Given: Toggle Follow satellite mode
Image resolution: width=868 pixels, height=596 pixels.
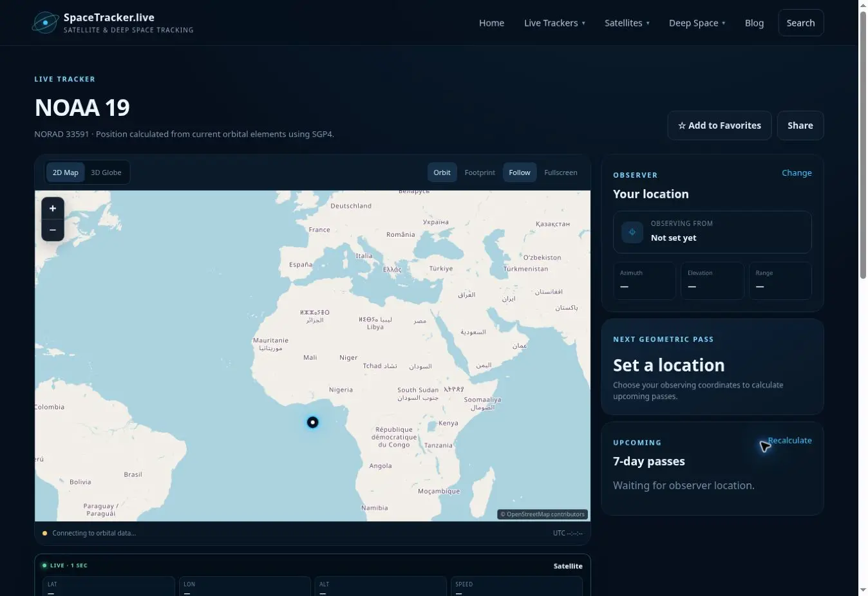Looking at the screenshot, I should (520, 172).
